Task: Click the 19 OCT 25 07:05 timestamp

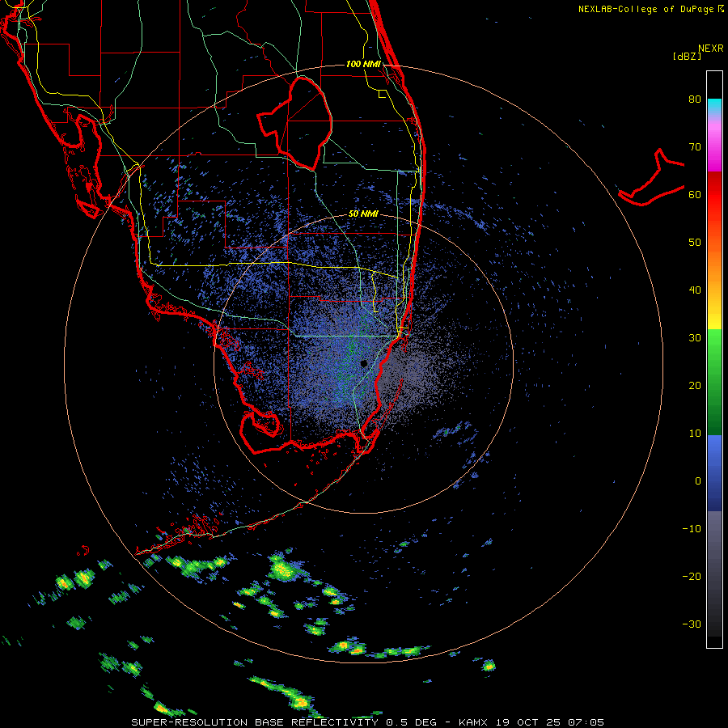Action: pos(550,722)
